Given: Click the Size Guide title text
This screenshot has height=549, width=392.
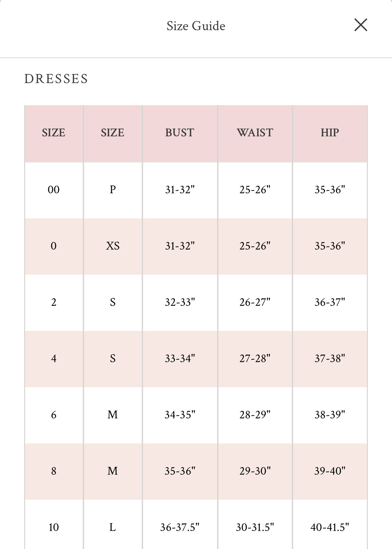Looking at the screenshot, I should pos(196,26).
